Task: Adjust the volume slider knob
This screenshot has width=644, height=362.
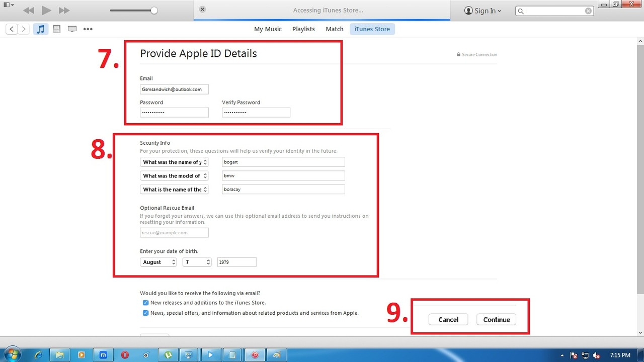Action: click(154, 10)
